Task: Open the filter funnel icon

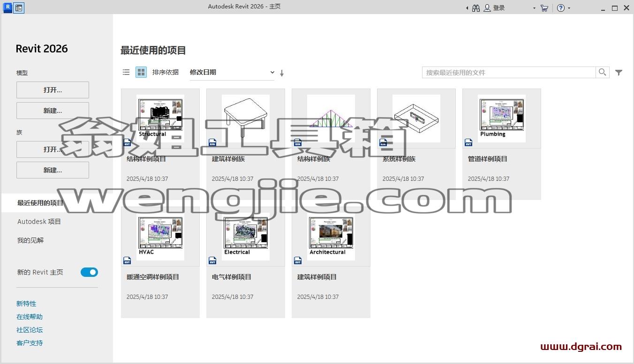Action: coord(619,73)
